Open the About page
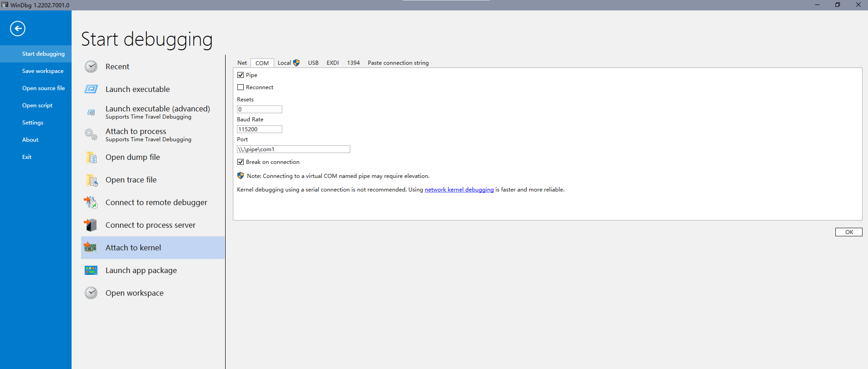The image size is (868, 369). [x=36, y=139]
